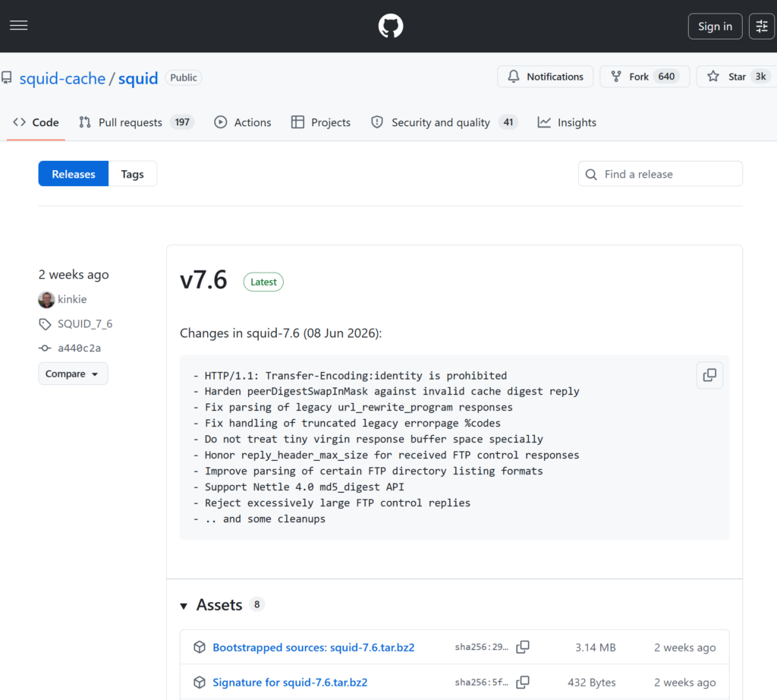Download Bootstrapped sources squid-7.6.tar.bz2
The width and height of the screenshot is (777, 700).
pyautogui.click(x=313, y=648)
